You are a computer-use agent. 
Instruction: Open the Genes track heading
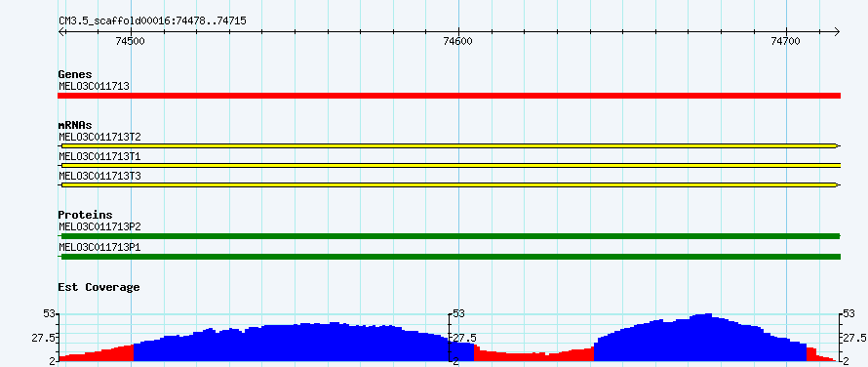[x=75, y=74]
